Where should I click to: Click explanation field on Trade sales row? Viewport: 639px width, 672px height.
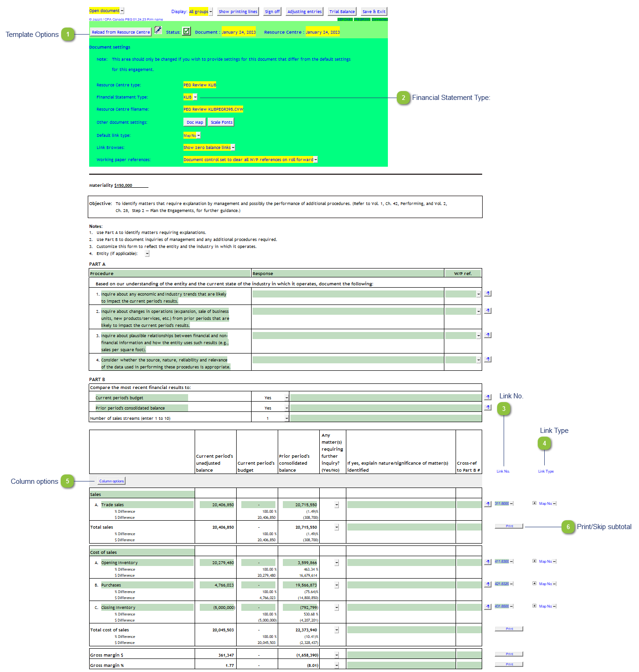coord(401,505)
